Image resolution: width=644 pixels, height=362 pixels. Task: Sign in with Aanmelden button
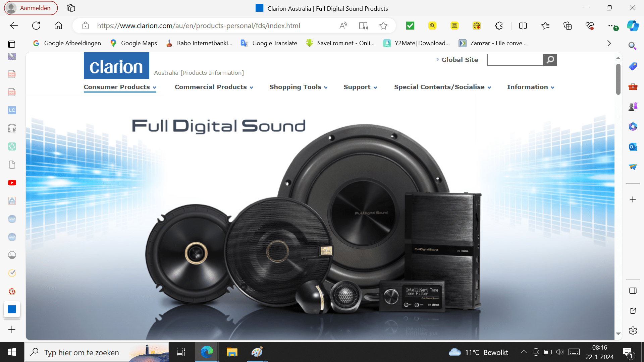point(31,8)
